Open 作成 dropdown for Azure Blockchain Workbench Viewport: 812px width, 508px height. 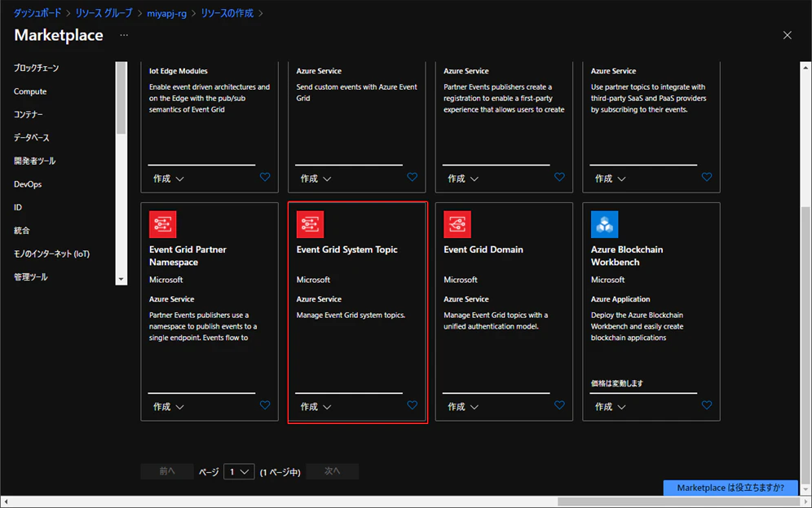(x=610, y=407)
